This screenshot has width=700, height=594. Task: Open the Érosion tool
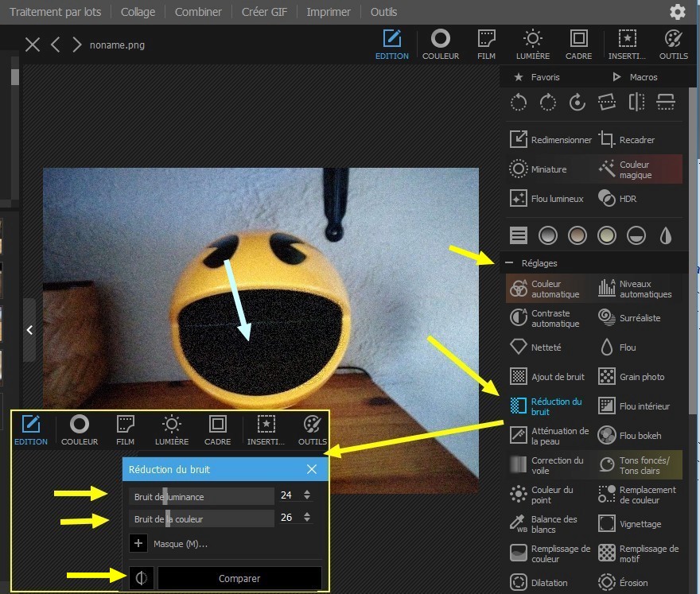point(623,582)
